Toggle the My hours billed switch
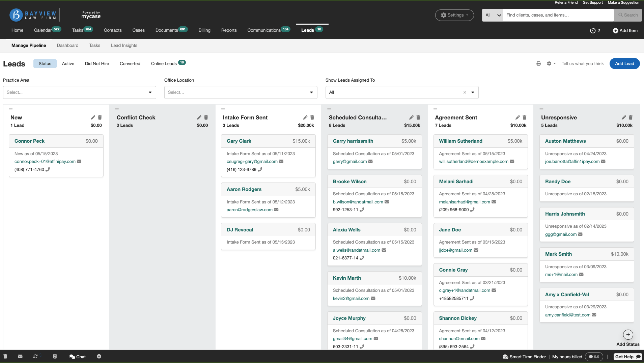The width and height of the screenshot is (644, 363). tap(594, 357)
